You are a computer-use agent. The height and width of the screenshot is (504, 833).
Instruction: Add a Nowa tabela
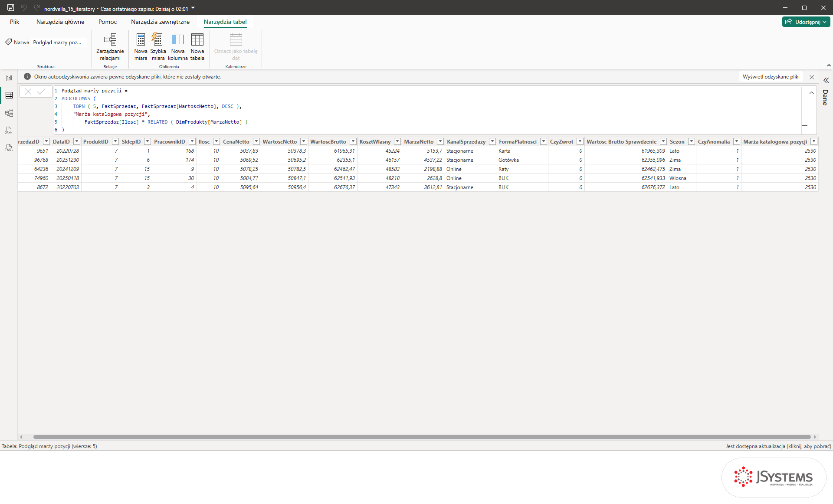coord(197,47)
